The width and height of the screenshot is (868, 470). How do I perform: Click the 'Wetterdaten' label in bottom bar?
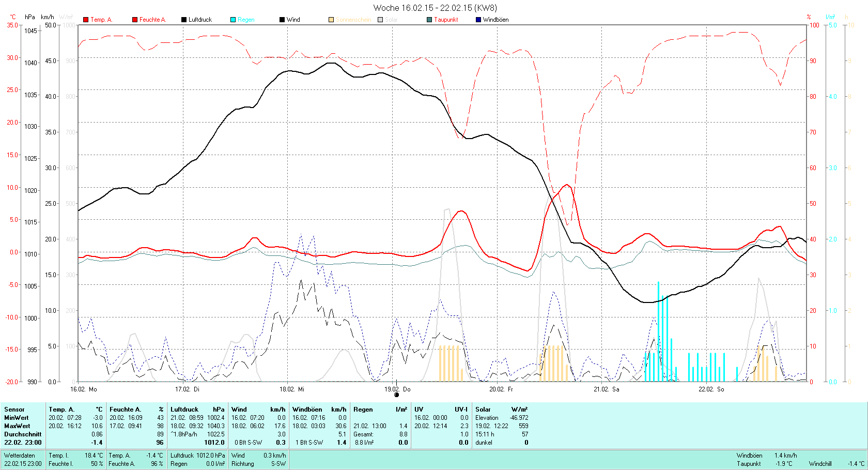(20, 455)
